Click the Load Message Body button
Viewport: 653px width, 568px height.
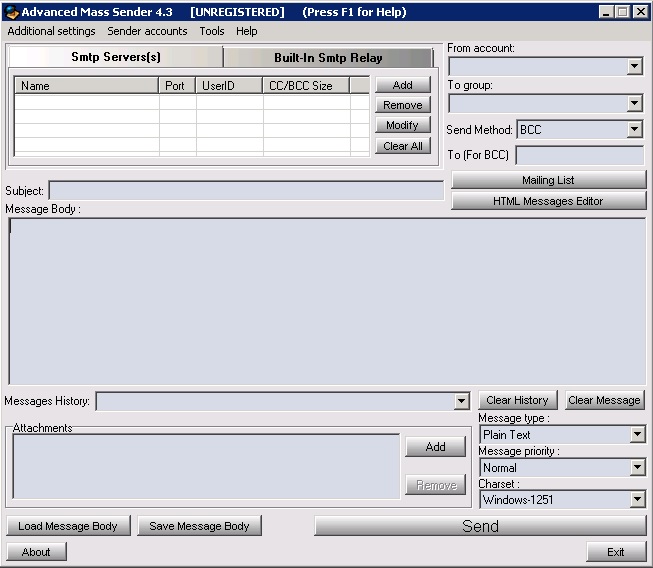(68, 526)
